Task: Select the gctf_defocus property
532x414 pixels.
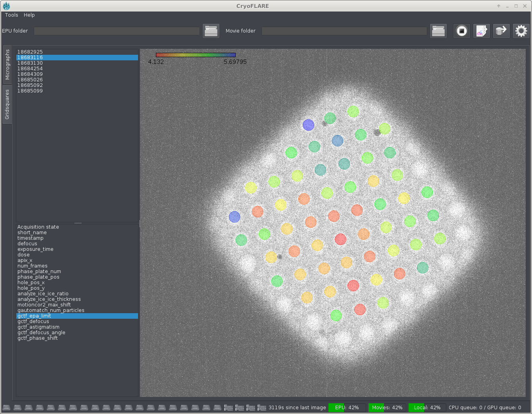Action: pyautogui.click(x=33, y=322)
